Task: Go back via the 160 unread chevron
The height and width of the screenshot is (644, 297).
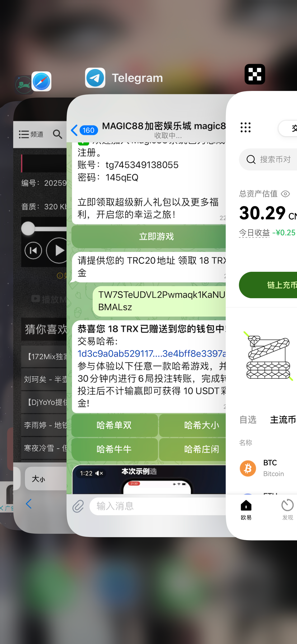Action: pyautogui.click(x=84, y=130)
